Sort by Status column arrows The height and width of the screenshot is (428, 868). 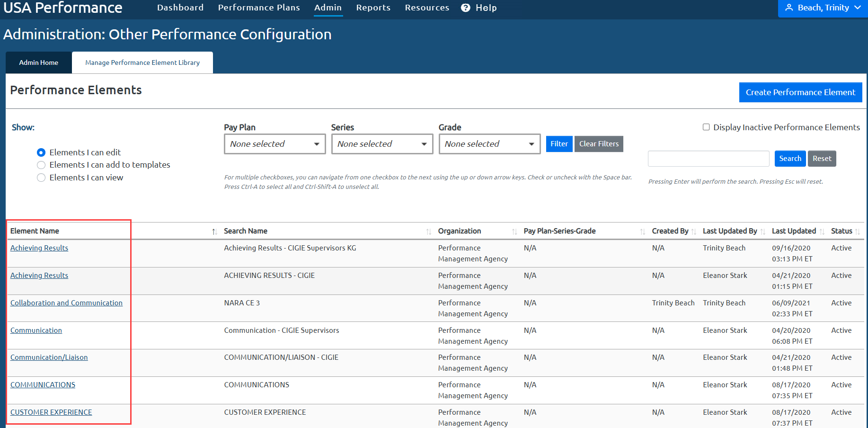pyautogui.click(x=858, y=232)
